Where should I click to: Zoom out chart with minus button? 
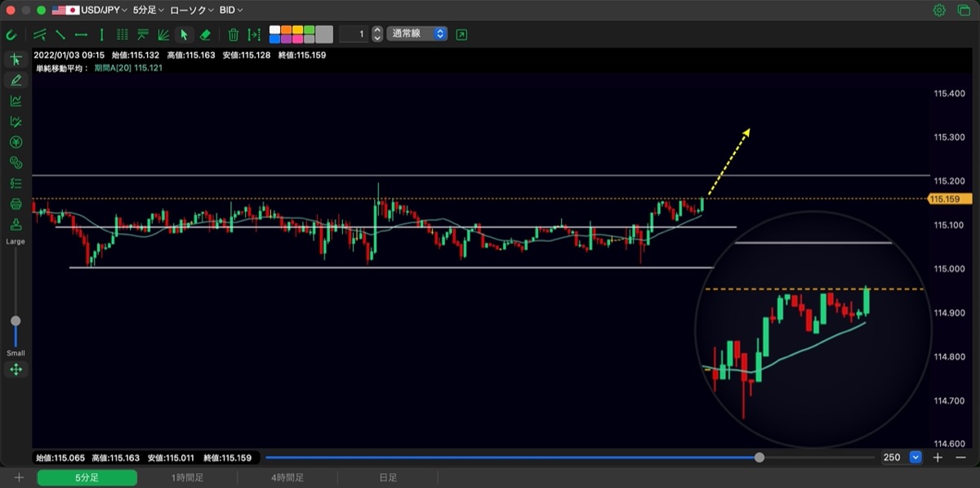[x=960, y=458]
